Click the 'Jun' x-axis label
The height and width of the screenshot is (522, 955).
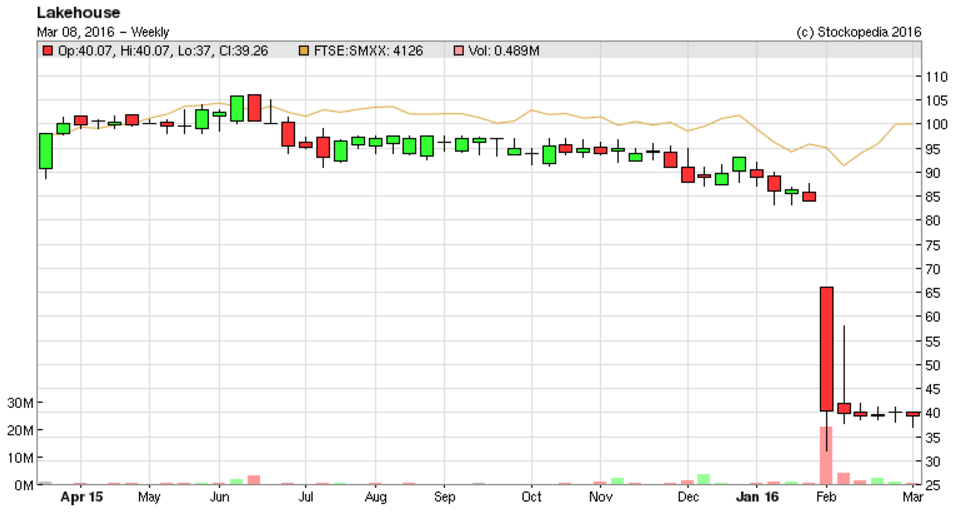pyautogui.click(x=219, y=497)
